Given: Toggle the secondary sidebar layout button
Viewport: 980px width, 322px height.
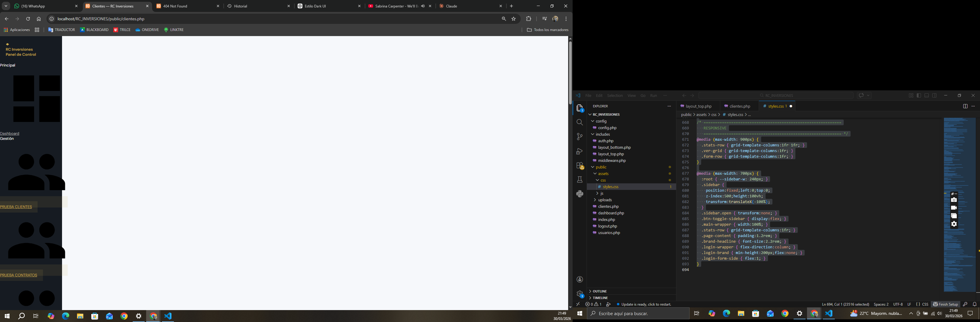Looking at the screenshot, I should click(x=934, y=95).
